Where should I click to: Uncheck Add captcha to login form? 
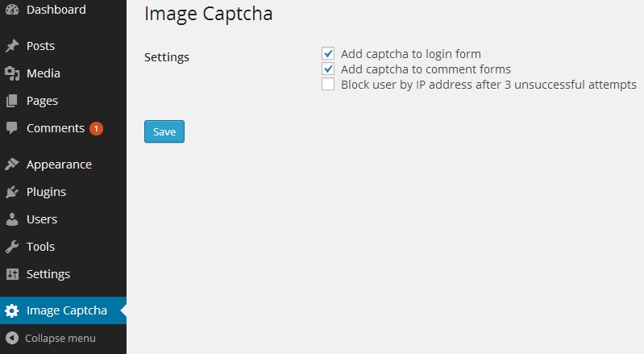click(328, 53)
